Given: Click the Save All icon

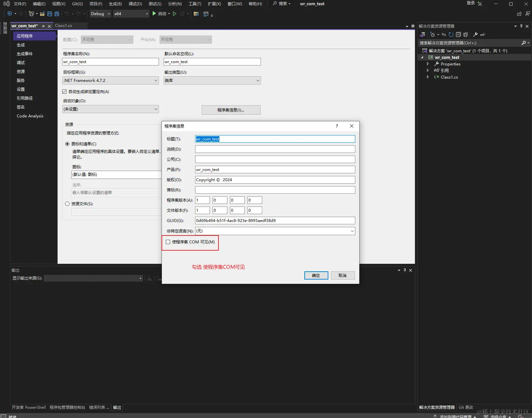Looking at the screenshot, I should point(57,14).
